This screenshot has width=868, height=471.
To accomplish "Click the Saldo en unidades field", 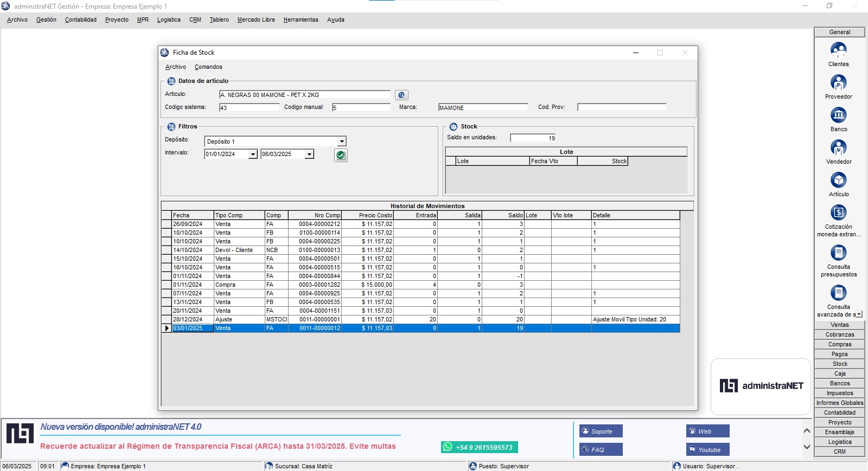I will 533,138.
